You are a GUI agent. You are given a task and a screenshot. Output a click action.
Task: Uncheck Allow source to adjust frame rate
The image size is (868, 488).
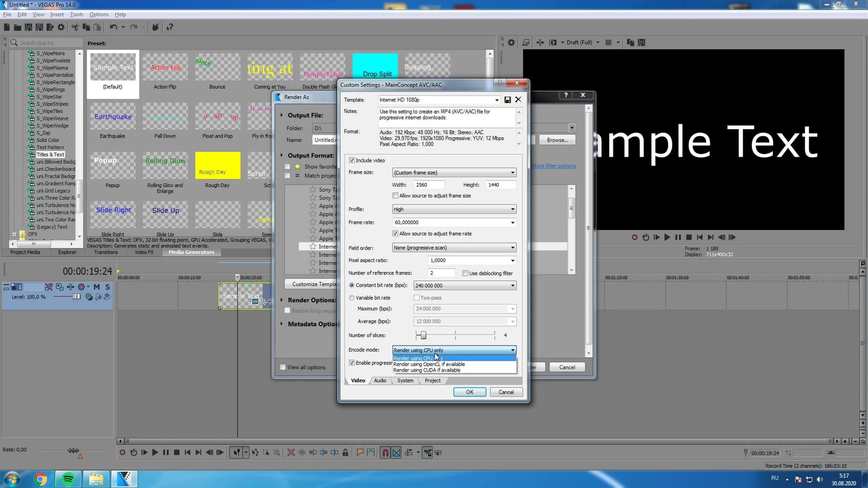pyautogui.click(x=395, y=233)
